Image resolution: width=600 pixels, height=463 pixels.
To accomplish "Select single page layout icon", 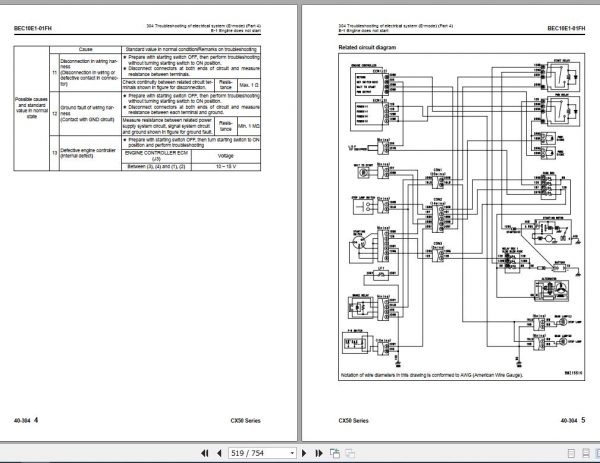I will 571,453.
